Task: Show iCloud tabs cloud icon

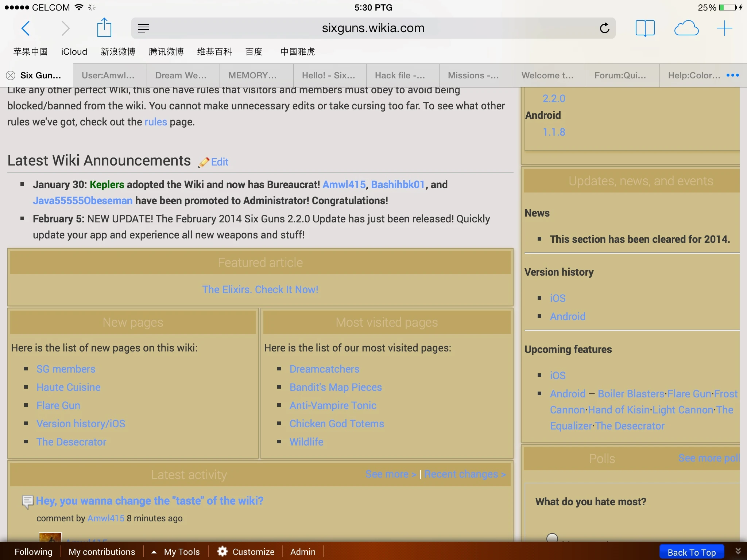Action: (x=686, y=28)
